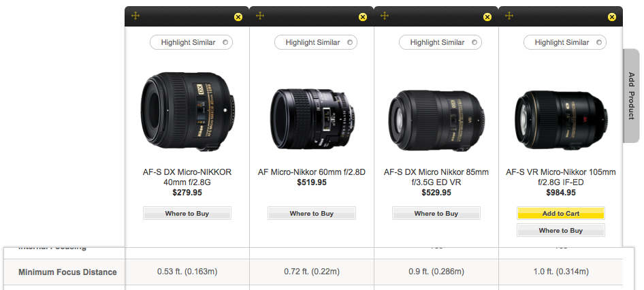The image size is (644, 290).
Task: Click Where to Buy for 40mm lens
Action: coord(187,214)
